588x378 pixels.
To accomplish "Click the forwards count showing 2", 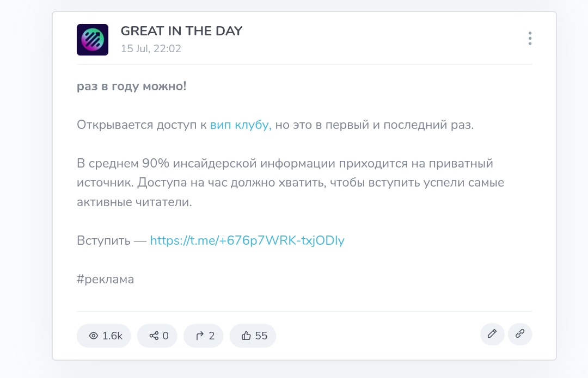I will [x=212, y=336].
